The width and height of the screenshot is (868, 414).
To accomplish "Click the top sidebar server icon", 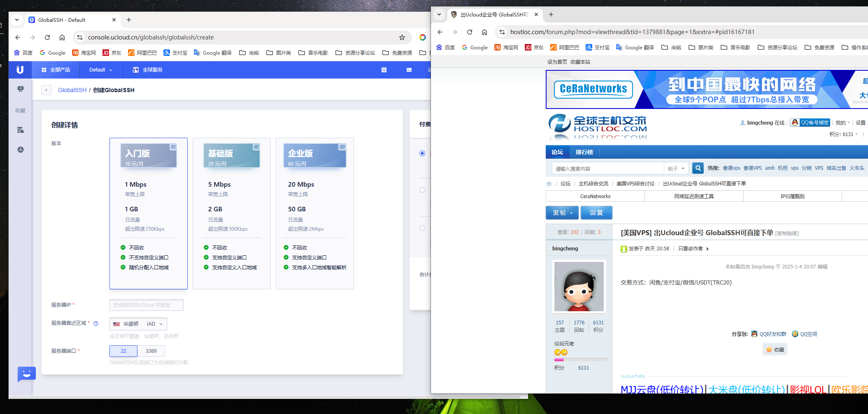I will 20,89.
